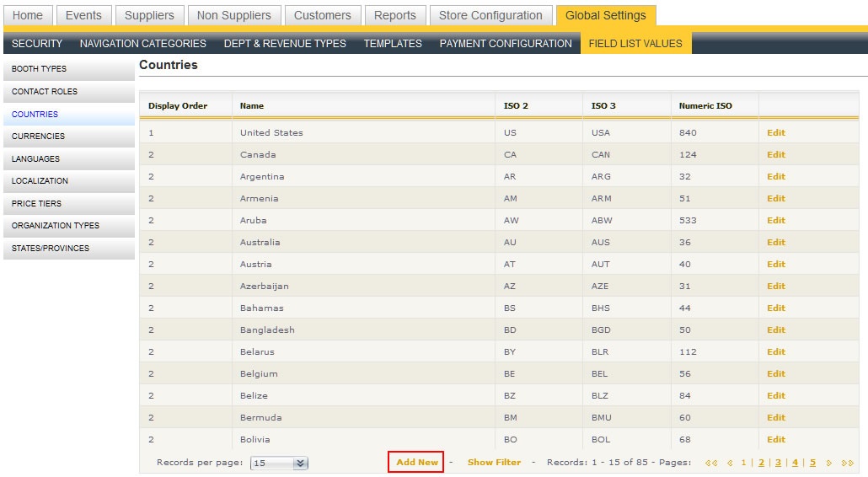Jump to first page arrow
868x477 pixels.
tap(712, 463)
